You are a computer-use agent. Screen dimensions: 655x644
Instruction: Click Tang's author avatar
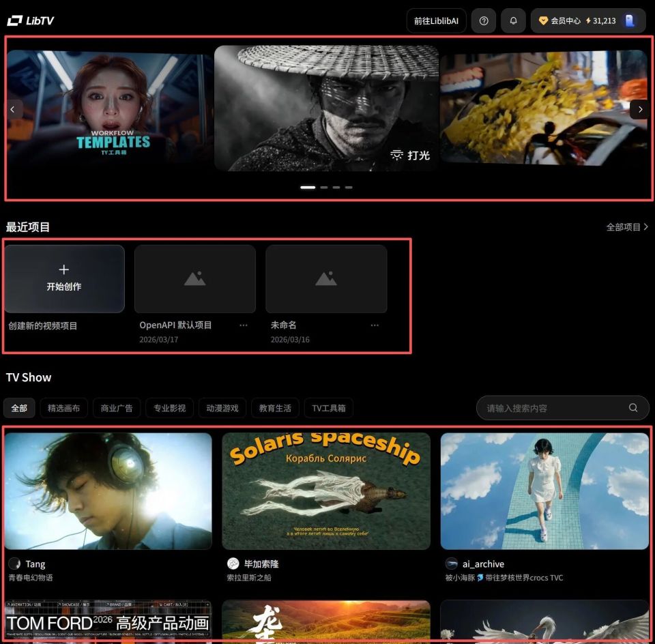pyautogui.click(x=14, y=563)
